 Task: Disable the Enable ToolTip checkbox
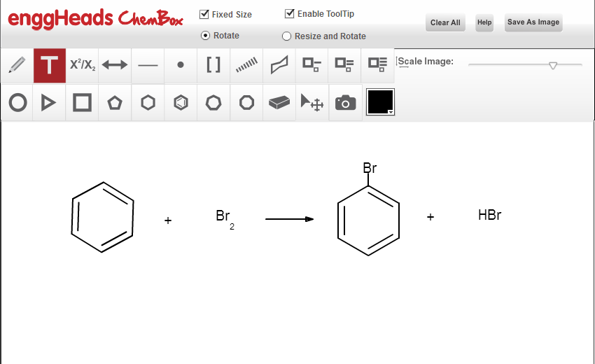click(x=290, y=13)
